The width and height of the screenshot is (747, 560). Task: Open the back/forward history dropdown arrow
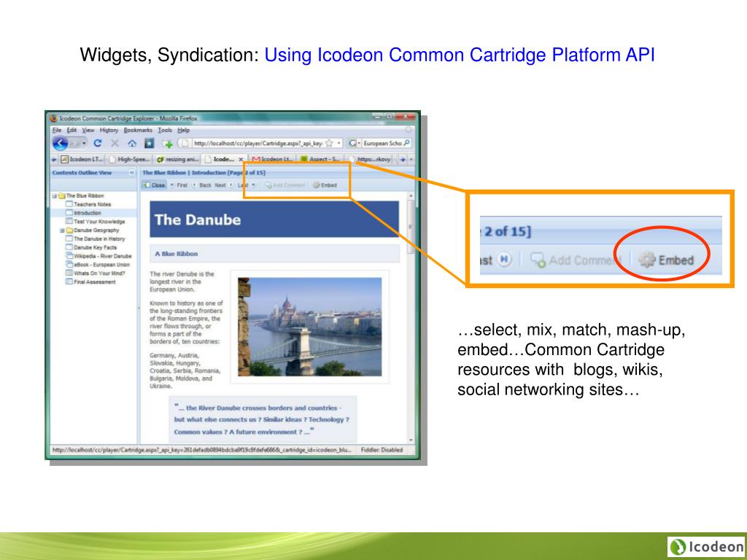(84, 144)
